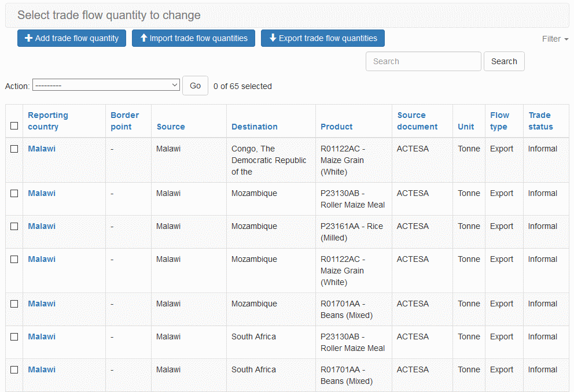Click the down arrow icon on Export button

click(x=273, y=38)
